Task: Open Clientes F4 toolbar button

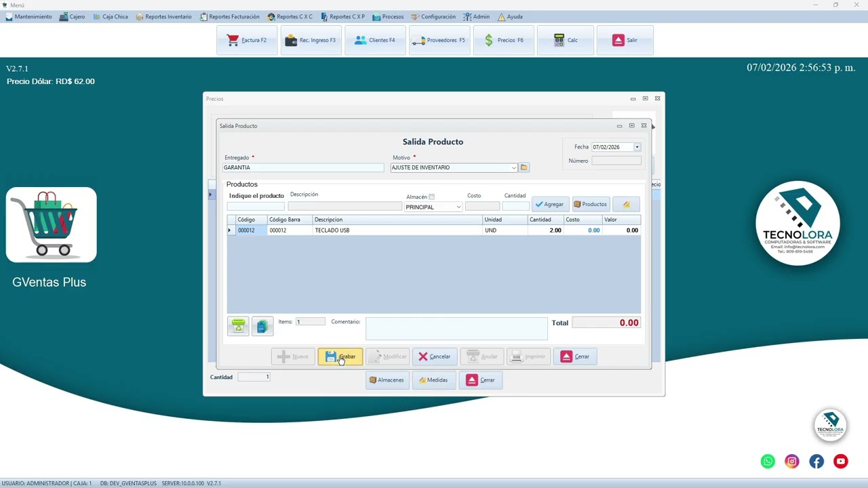Action: pos(375,40)
